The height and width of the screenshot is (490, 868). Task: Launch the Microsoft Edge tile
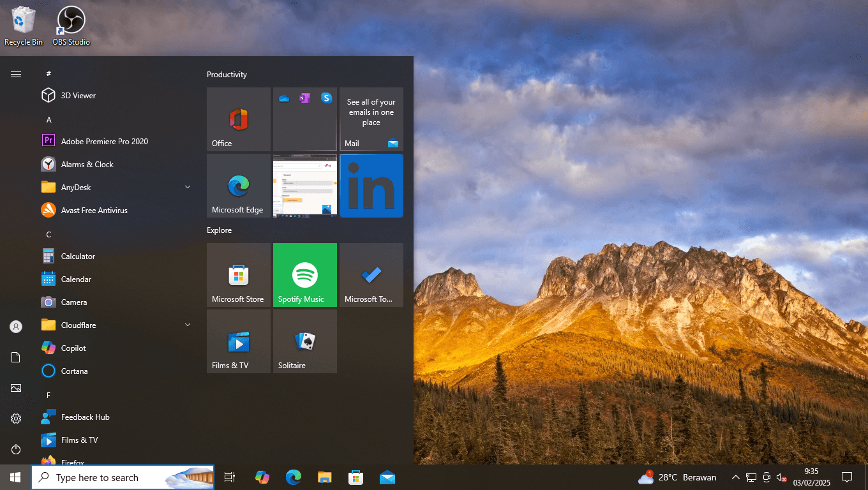[239, 186]
